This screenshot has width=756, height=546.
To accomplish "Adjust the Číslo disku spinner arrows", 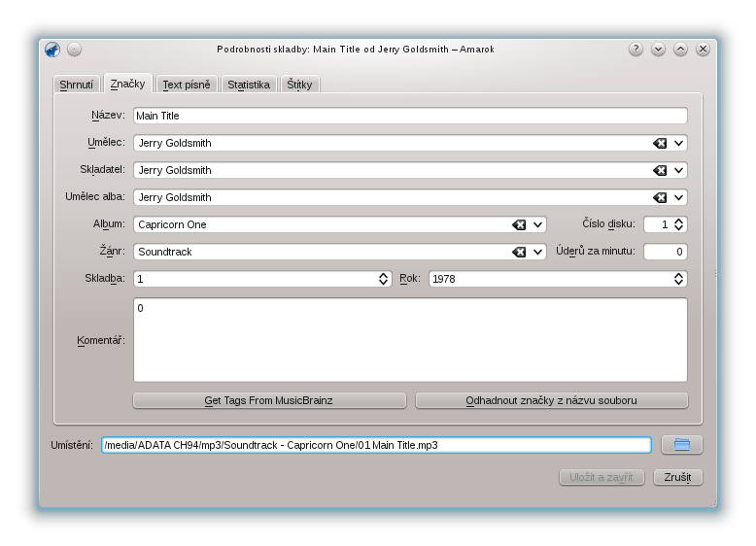I will tap(679, 224).
